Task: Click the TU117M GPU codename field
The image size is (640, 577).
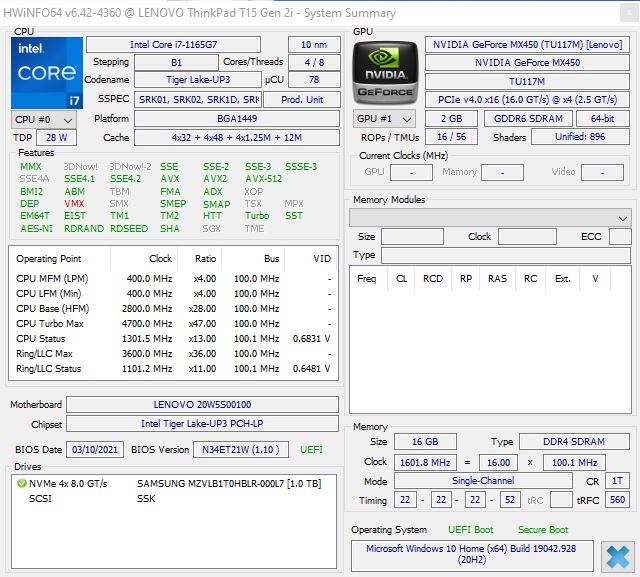Action: pos(527,82)
